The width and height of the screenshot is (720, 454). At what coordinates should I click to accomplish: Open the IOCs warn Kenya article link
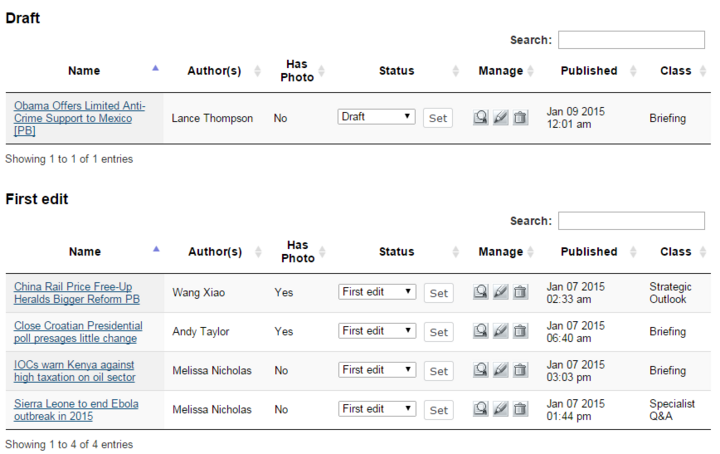click(x=74, y=371)
